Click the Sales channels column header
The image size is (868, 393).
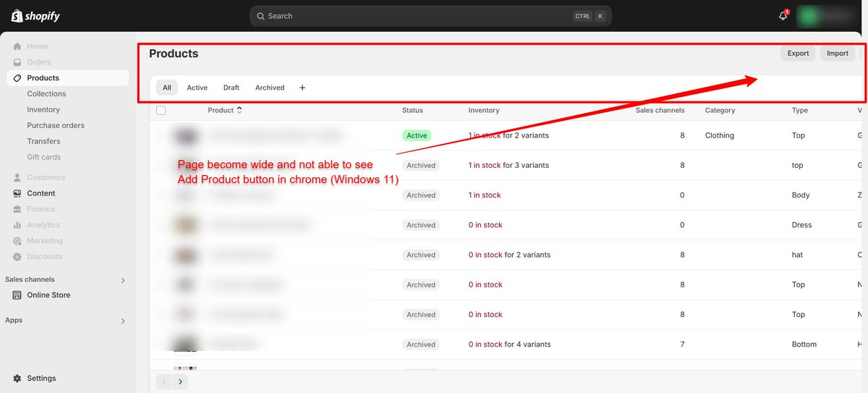[x=660, y=110]
